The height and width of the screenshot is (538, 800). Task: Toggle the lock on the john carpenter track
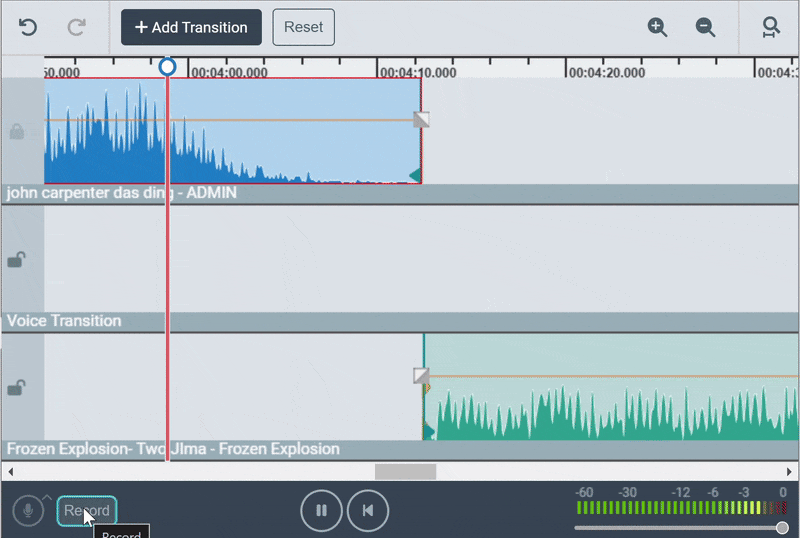[x=17, y=132]
